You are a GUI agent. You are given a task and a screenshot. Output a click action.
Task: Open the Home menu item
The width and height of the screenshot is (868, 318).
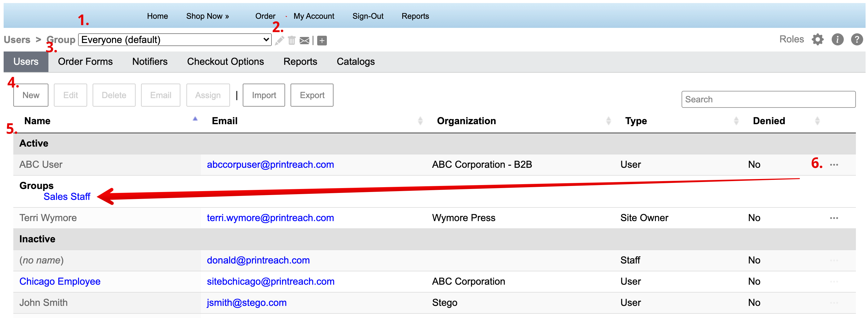(x=157, y=16)
